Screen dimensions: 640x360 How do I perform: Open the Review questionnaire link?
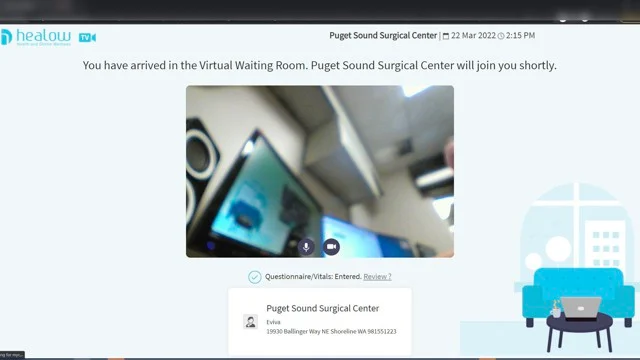click(x=377, y=276)
